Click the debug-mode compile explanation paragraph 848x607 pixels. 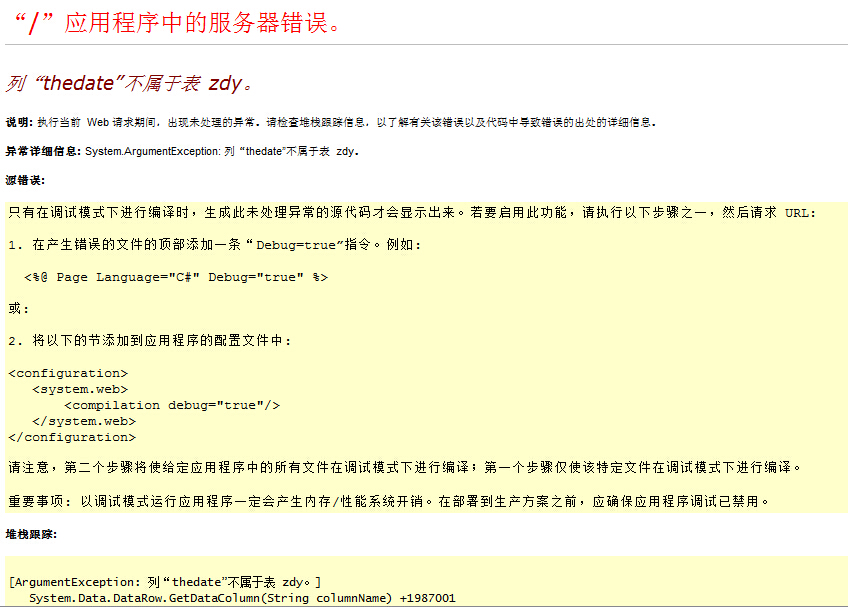point(411,213)
